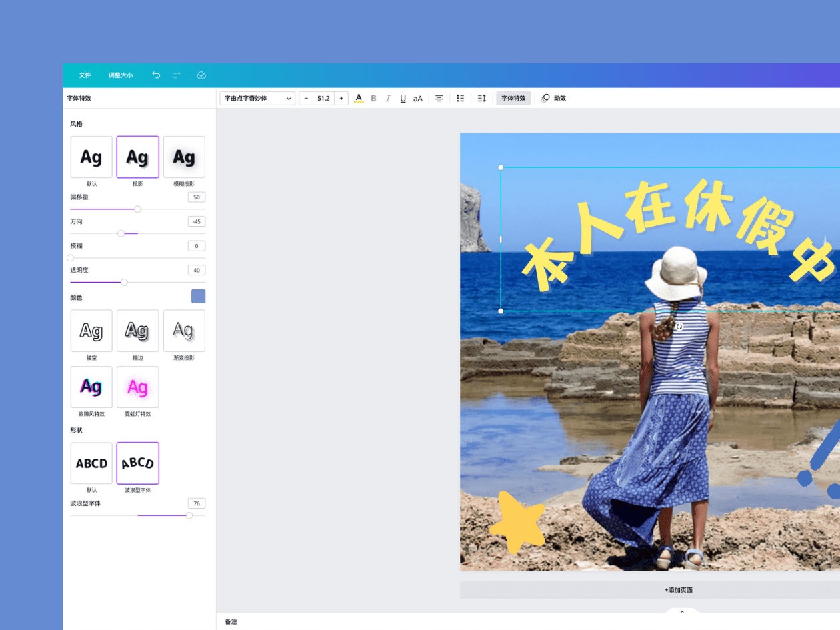Click the 波浪型字体 curve slider handle

pos(189,515)
